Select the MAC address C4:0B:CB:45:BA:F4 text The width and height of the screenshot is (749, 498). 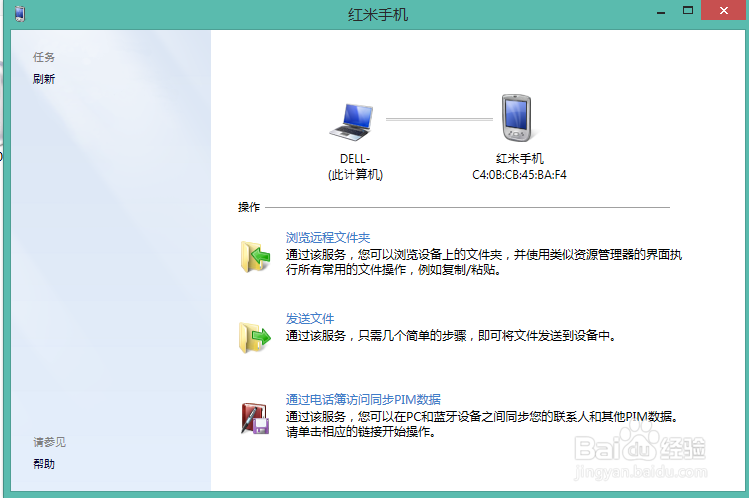pyautogui.click(x=519, y=175)
